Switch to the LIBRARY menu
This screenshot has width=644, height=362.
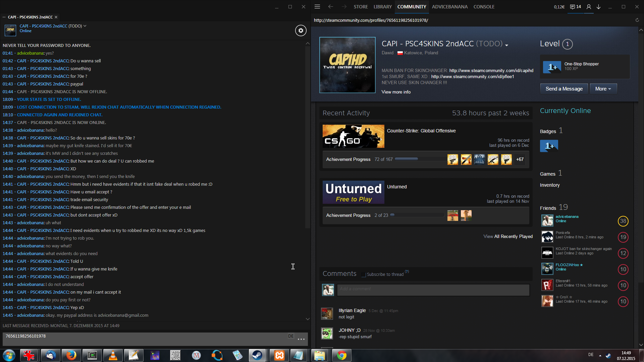(382, 7)
